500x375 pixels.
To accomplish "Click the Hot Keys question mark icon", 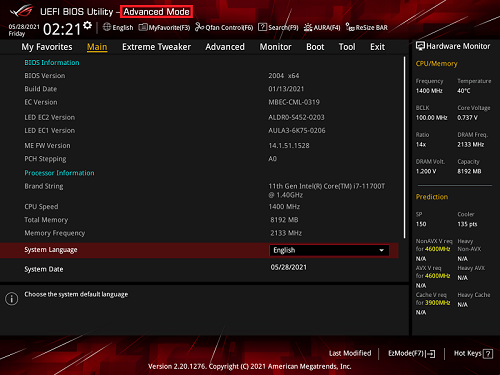I will [x=488, y=354].
